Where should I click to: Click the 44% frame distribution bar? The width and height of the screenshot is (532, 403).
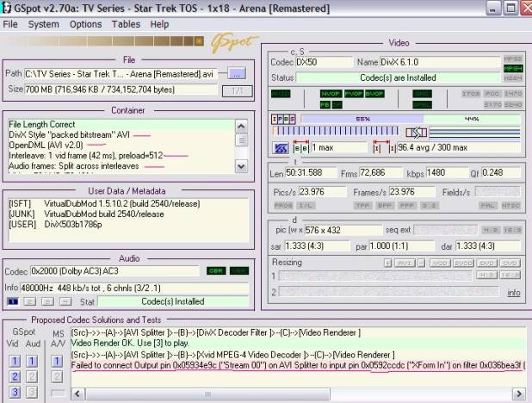(x=472, y=119)
